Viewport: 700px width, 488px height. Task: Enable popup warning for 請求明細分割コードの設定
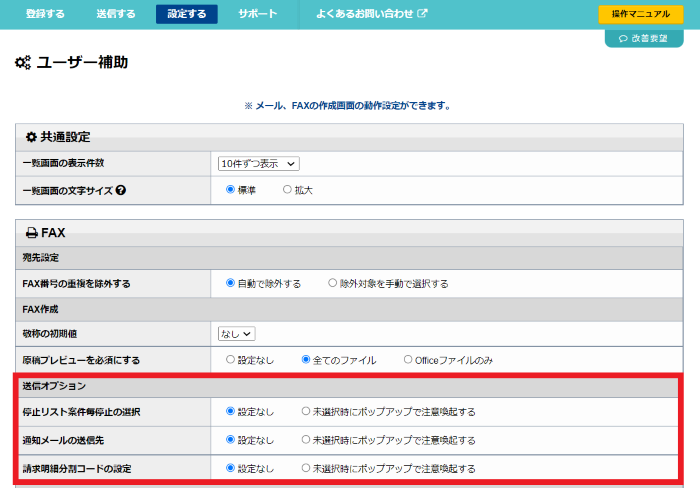pyautogui.click(x=306, y=468)
